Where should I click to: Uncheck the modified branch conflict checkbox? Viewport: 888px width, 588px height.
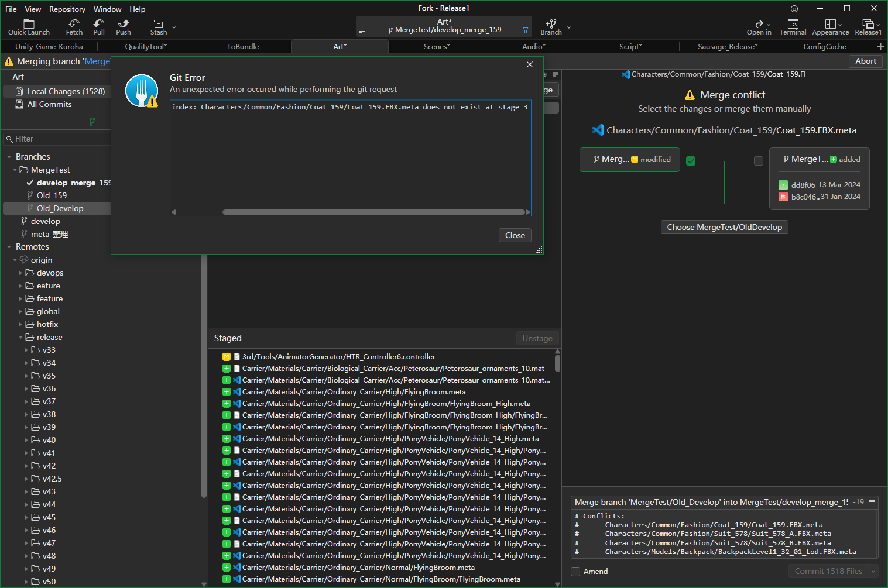tap(691, 161)
